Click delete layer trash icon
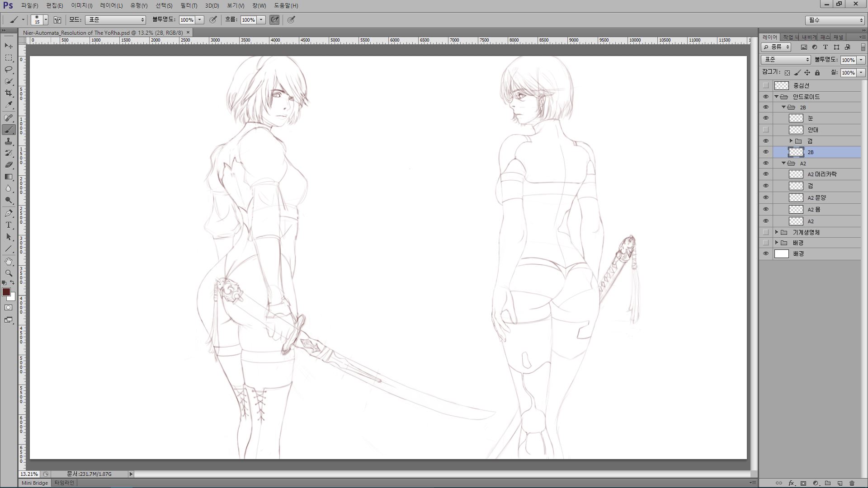 [x=852, y=483]
